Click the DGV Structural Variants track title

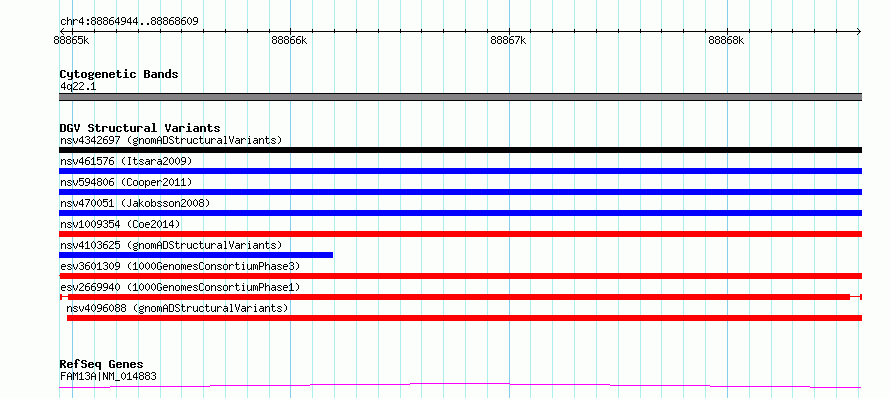[140, 128]
